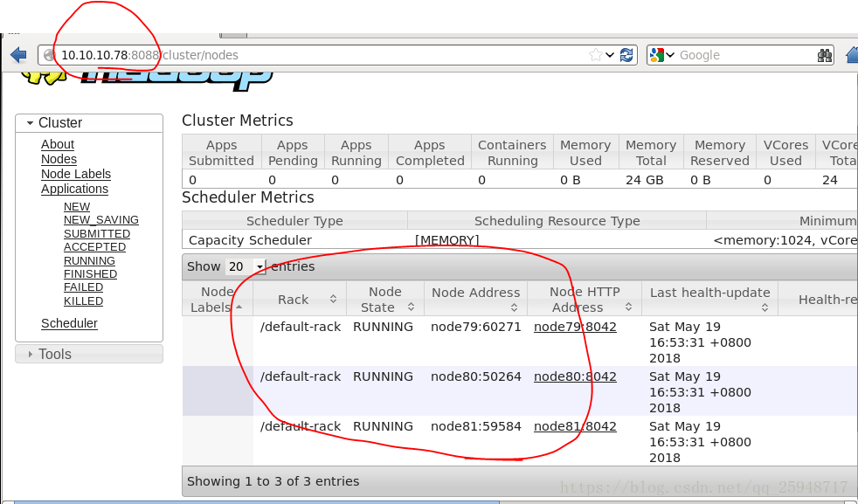Open the Node Labels page
858x504 pixels.
[x=76, y=174]
